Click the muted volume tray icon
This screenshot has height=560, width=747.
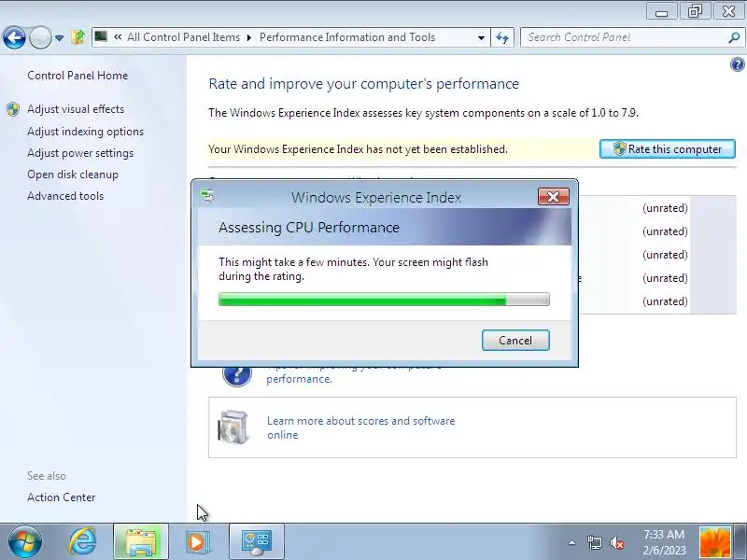tap(617, 542)
